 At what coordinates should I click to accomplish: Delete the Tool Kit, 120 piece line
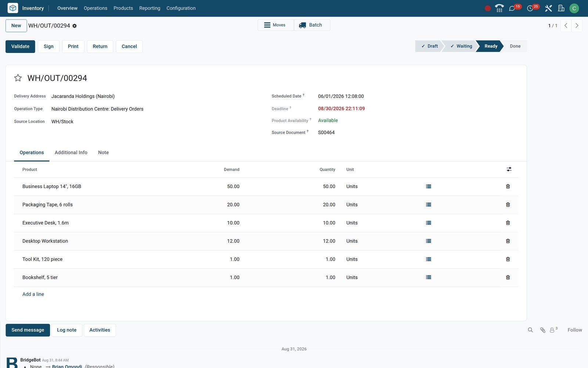tap(508, 259)
